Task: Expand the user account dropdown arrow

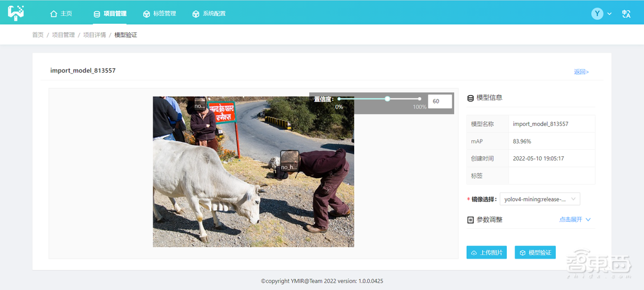Action: (x=610, y=14)
